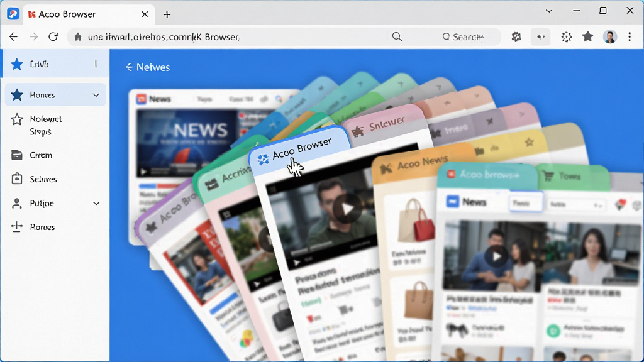Click the star icon on the yellow tab

[x=529, y=143]
